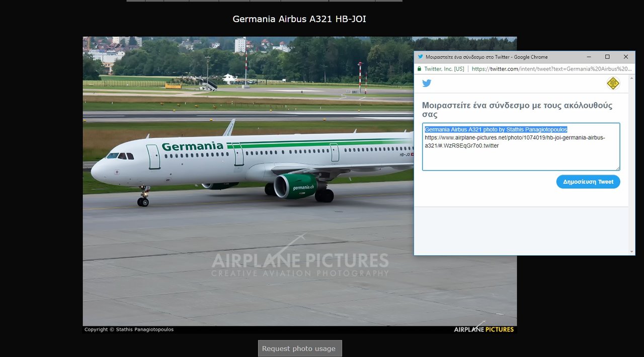Close the Twitter share popup window
The height and width of the screenshot is (357, 644).
626,57
